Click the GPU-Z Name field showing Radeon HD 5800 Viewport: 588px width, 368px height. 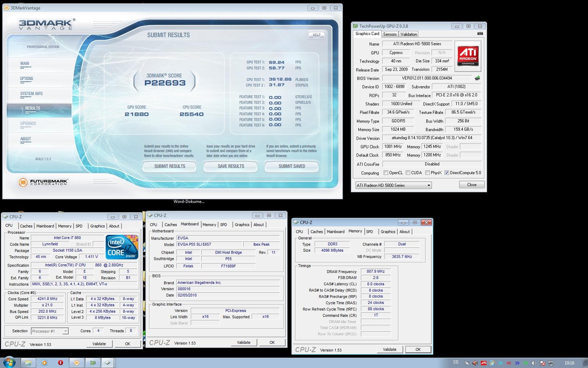pos(417,44)
